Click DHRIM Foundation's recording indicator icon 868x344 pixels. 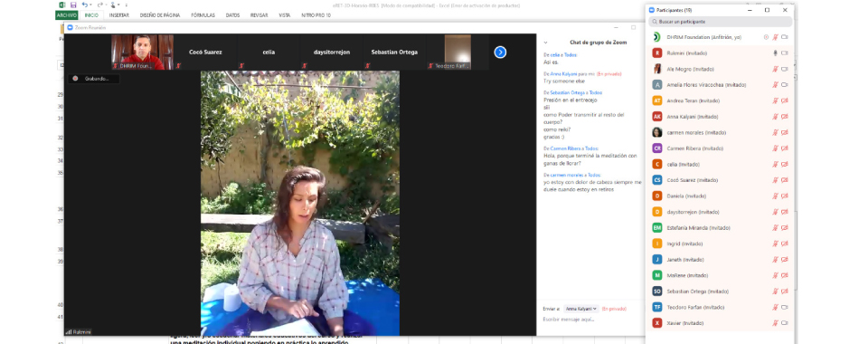[766, 37]
